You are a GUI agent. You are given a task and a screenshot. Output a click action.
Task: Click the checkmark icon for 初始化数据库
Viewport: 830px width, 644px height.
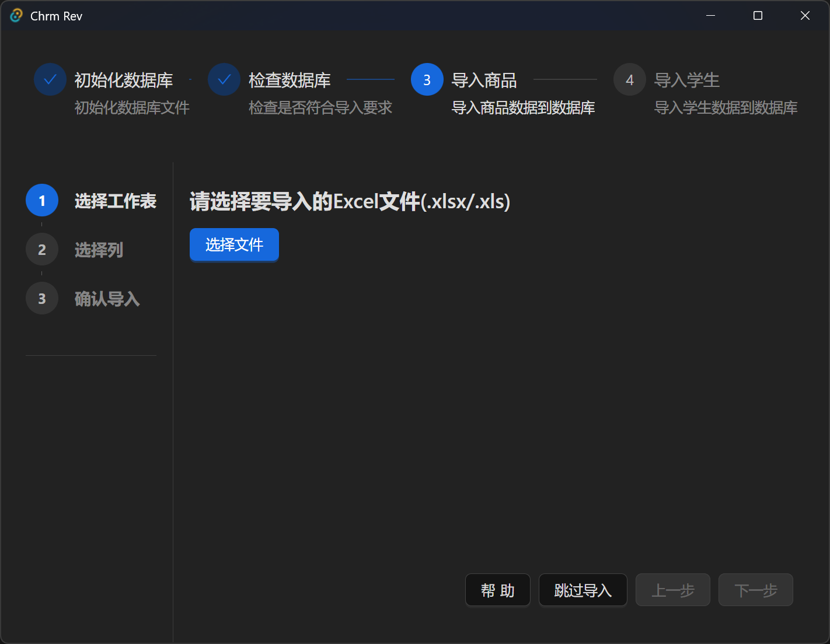[x=50, y=79]
